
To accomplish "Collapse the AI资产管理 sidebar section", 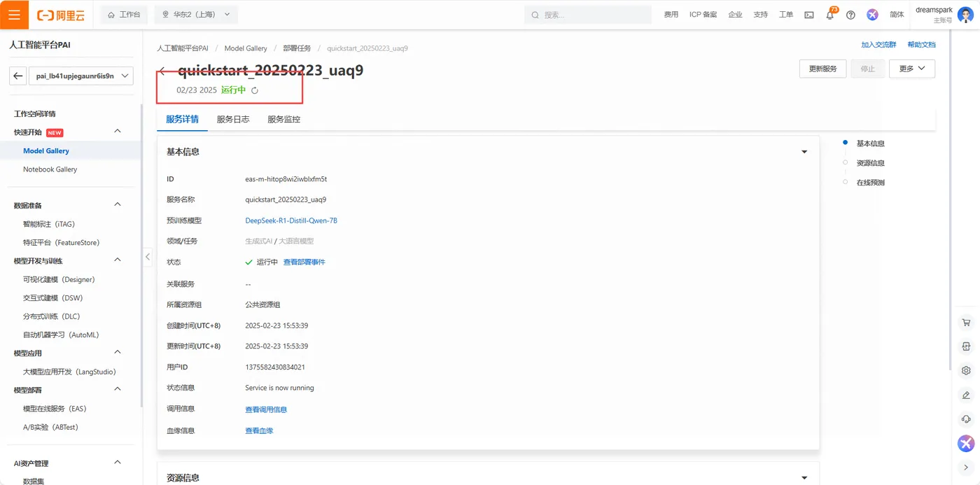I will point(118,463).
